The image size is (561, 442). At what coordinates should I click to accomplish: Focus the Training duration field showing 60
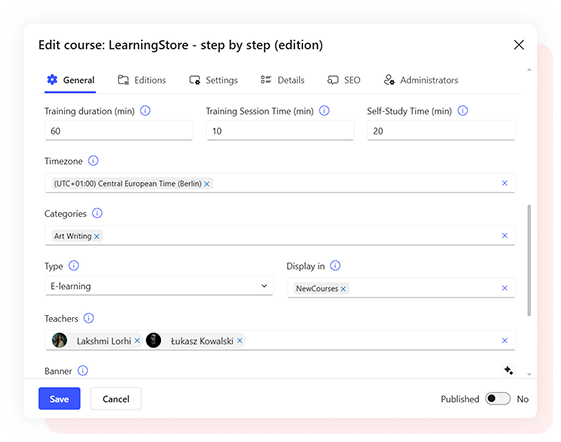(119, 131)
